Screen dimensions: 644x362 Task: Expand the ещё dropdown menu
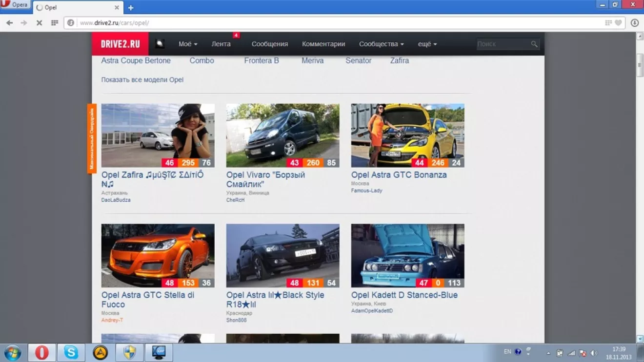pyautogui.click(x=427, y=44)
